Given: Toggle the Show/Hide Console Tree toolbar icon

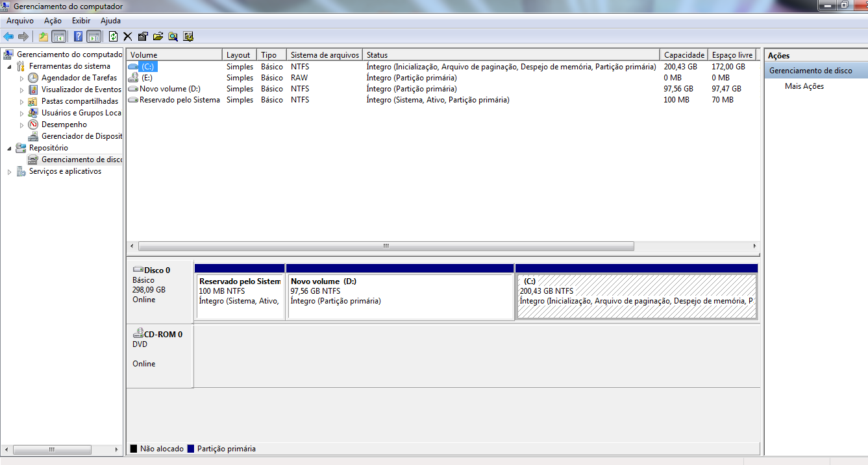Looking at the screenshot, I should [58, 36].
